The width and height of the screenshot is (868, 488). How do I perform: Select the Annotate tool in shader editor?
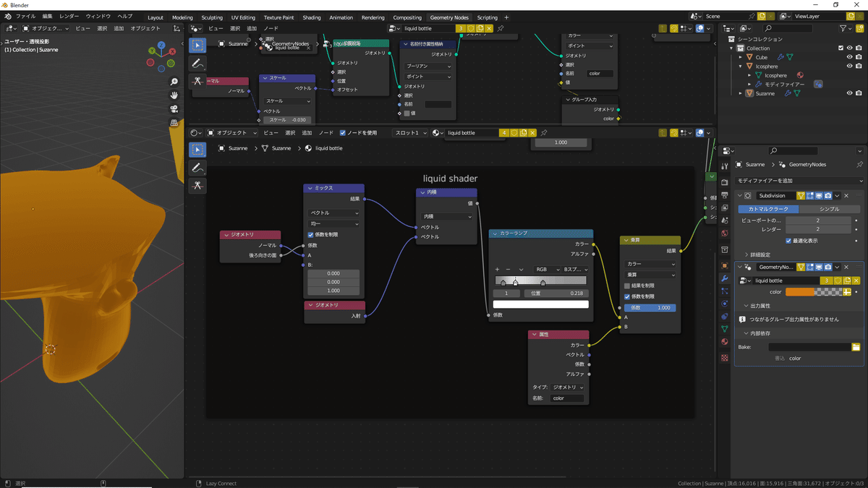197,168
